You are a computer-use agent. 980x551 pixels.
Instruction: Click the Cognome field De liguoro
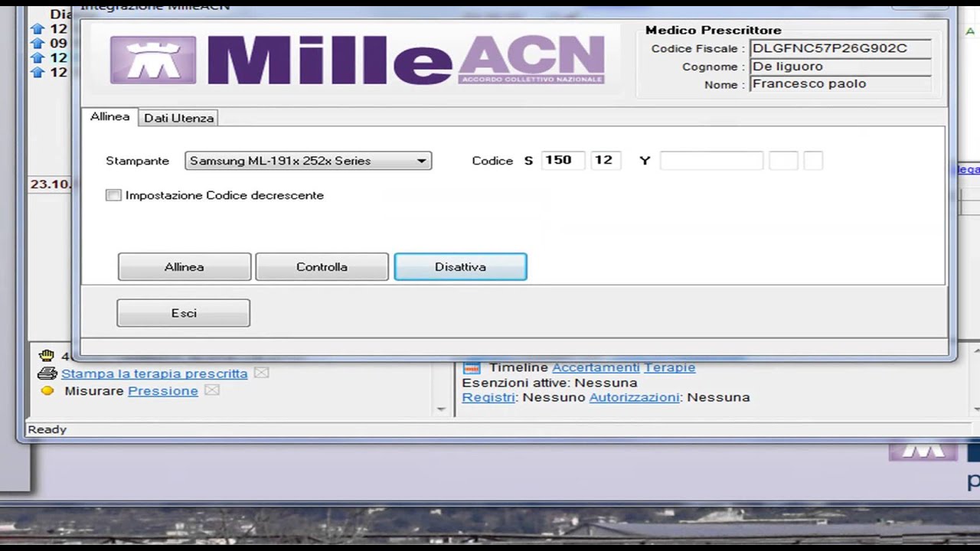(841, 67)
